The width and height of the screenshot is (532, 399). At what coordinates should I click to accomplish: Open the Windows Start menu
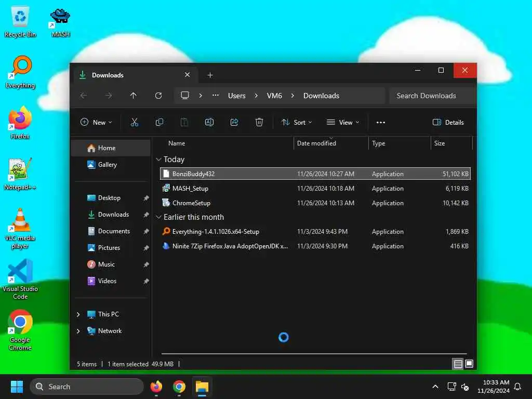point(17,387)
